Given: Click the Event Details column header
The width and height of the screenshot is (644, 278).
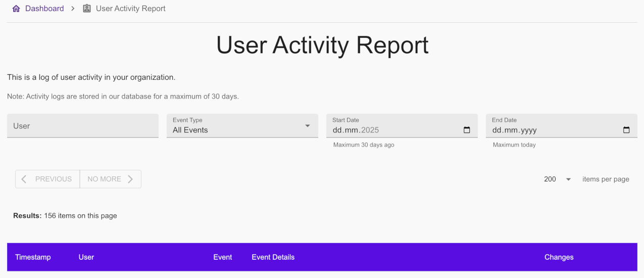Looking at the screenshot, I should [273, 257].
